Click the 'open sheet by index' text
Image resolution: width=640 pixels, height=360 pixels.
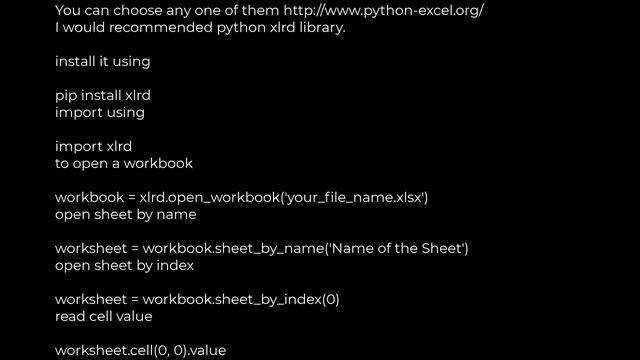pyautogui.click(x=124, y=266)
